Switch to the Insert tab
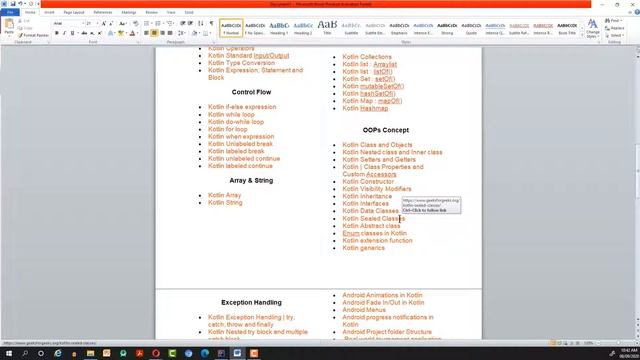 coord(49,13)
